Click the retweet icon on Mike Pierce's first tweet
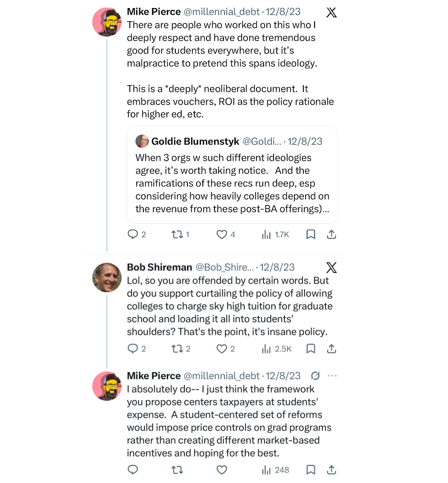This screenshot has height=483, width=448. 177,234
